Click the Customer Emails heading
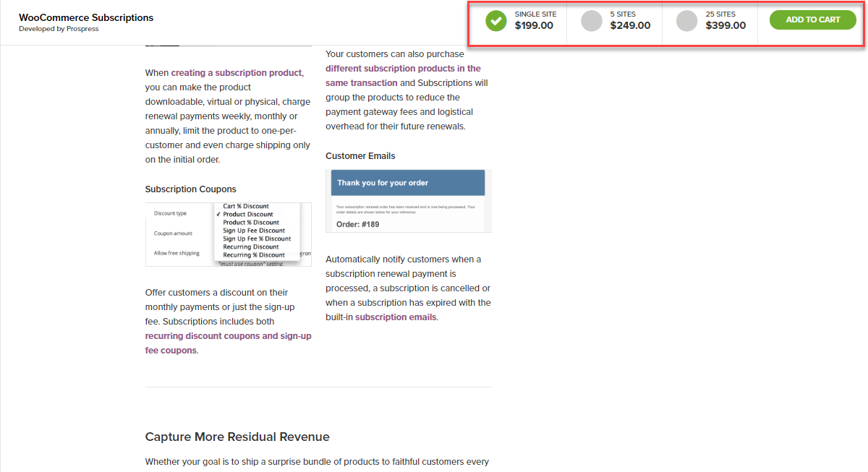868x472 pixels. click(360, 156)
